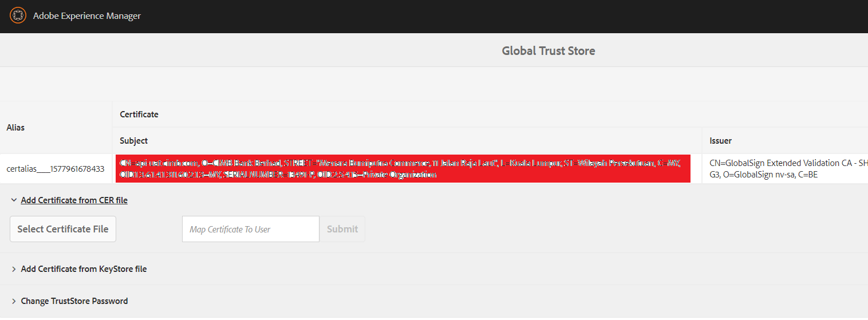Click Add Certificate from CER file link
The image size is (868, 320).
pyautogui.click(x=74, y=200)
